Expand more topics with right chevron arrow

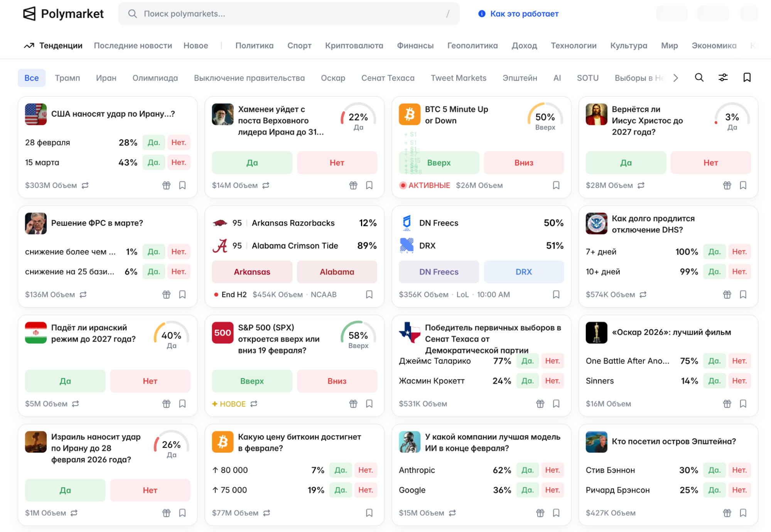tap(676, 78)
